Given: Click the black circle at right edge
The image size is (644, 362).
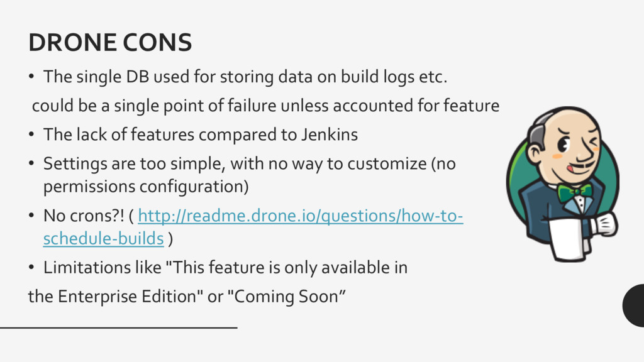Looking at the screenshot, I should tap(634, 305).
